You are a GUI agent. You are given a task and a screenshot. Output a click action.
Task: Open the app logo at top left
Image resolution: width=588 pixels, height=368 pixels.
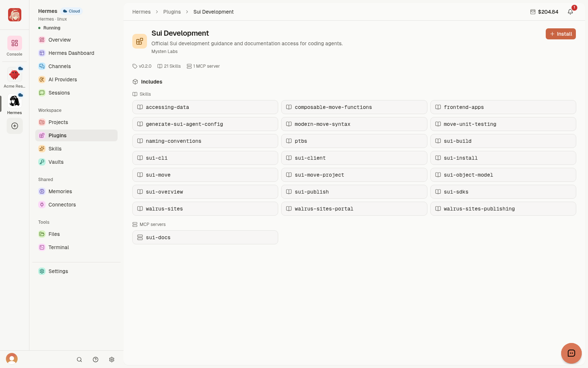(15, 15)
